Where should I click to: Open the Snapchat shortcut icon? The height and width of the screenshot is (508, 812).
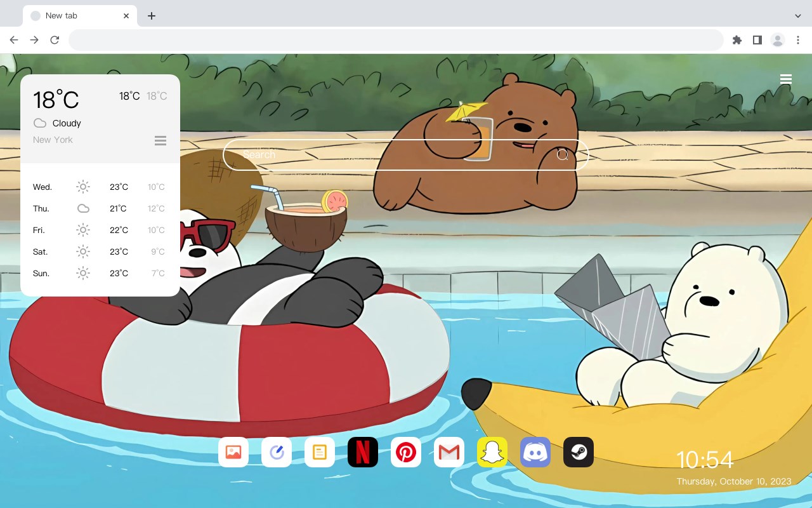tap(492, 452)
